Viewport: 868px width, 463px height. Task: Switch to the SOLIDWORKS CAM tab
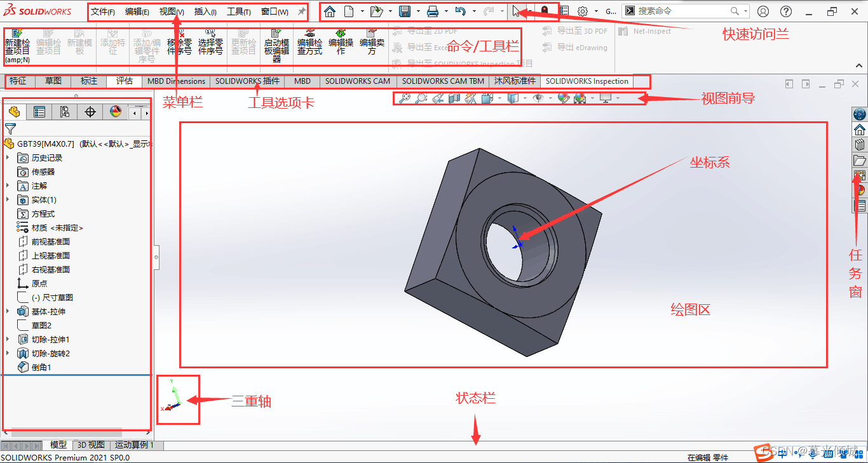pyautogui.click(x=358, y=81)
